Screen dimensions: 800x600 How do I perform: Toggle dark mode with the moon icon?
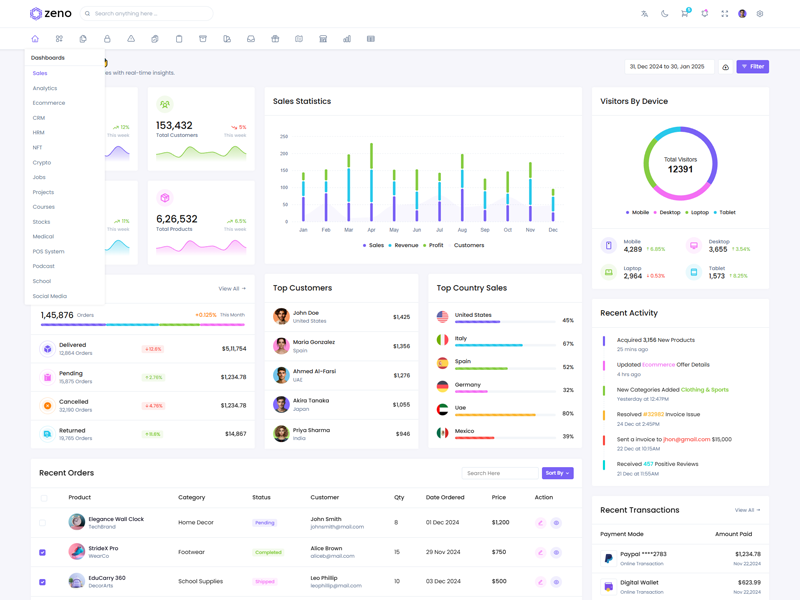pos(664,14)
